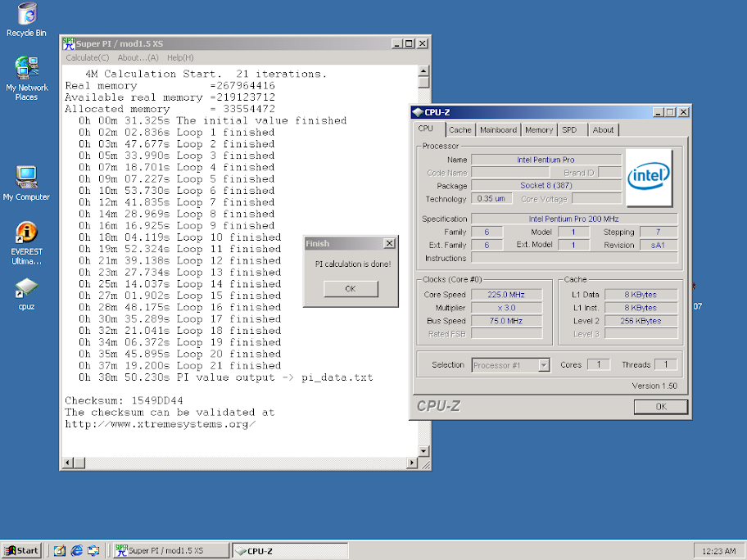The height and width of the screenshot is (560, 747).
Task: Switch to the Cache tab
Action: (x=460, y=129)
